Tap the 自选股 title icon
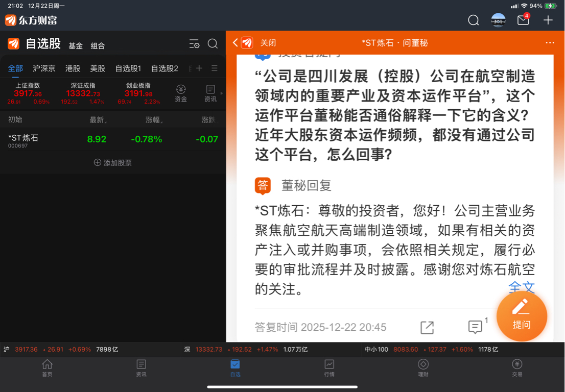The image size is (565, 392). point(14,44)
